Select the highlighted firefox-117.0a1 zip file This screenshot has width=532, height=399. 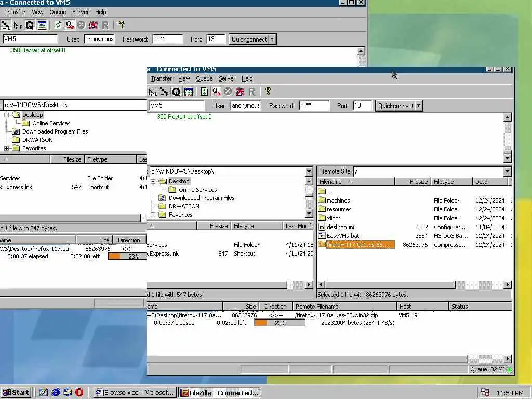(356, 245)
